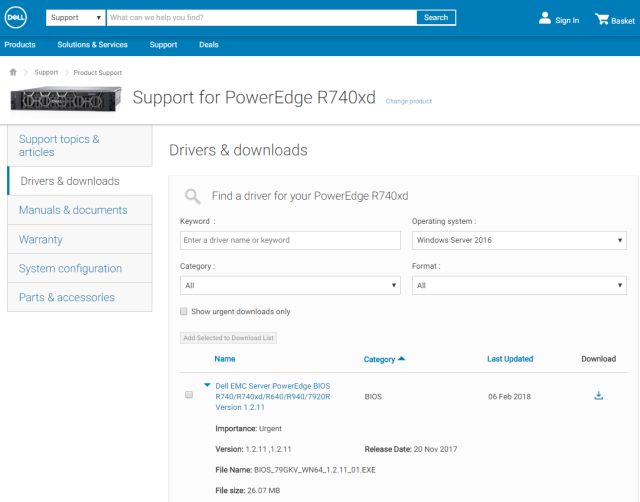
Task: Click the File size 26.07 MB text
Action: [x=248, y=491]
